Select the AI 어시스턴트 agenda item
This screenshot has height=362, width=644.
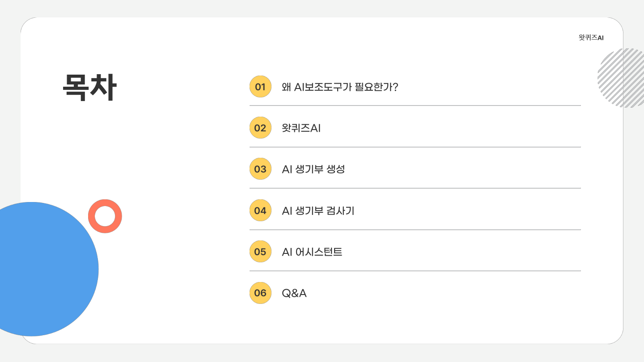[312, 252]
